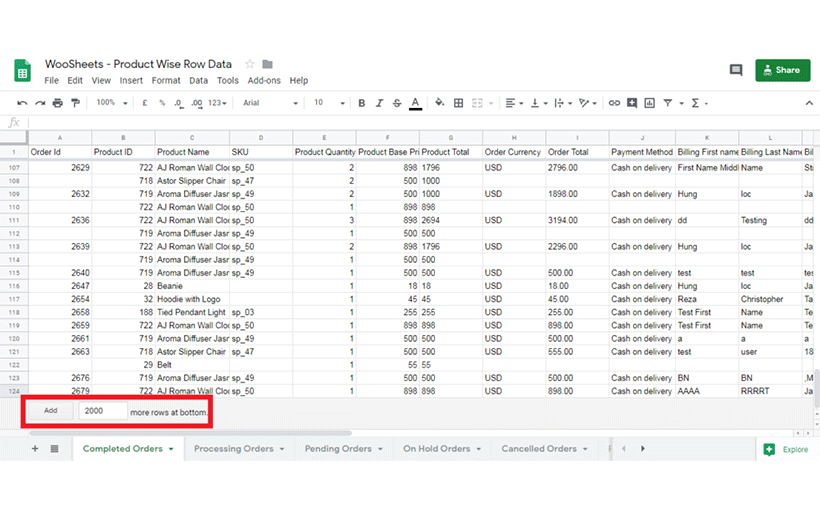
Task: Open the Data menu
Action: coord(198,81)
